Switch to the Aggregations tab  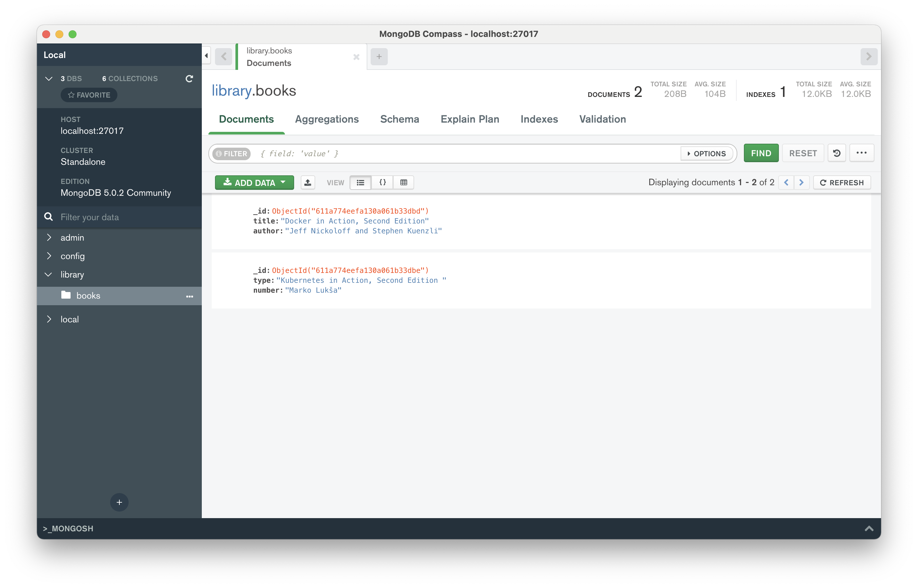click(326, 118)
